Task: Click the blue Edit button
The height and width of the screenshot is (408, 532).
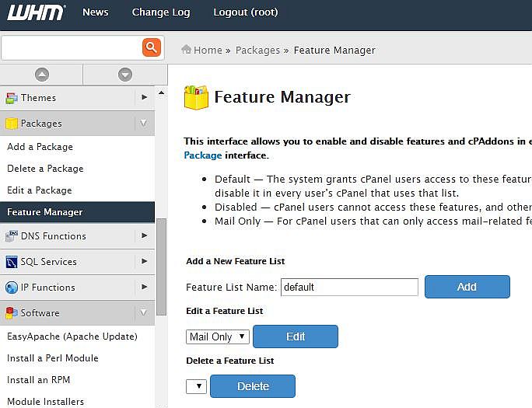Action: (x=296, y=337)
